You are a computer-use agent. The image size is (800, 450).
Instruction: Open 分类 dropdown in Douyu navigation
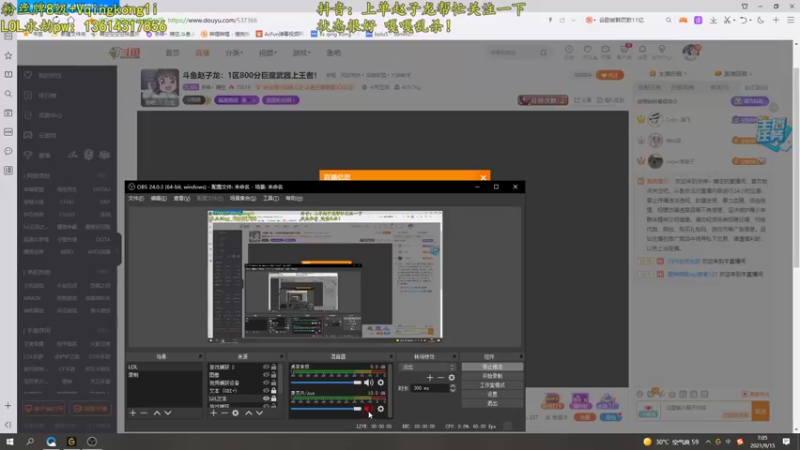point(234,53)
